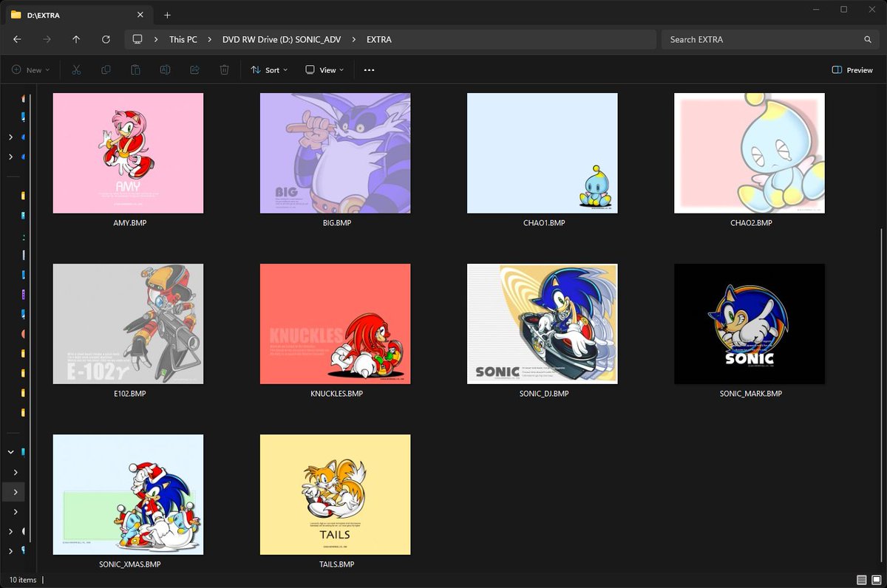The height and width of the screenshot is (588, 887).
Task: Select the CHAO2.BMP thumbnail
Action: click(x=749, y=153)
